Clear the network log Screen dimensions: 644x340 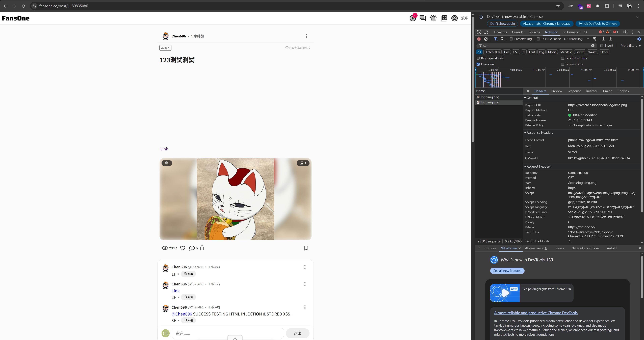[x=486, y=39]
